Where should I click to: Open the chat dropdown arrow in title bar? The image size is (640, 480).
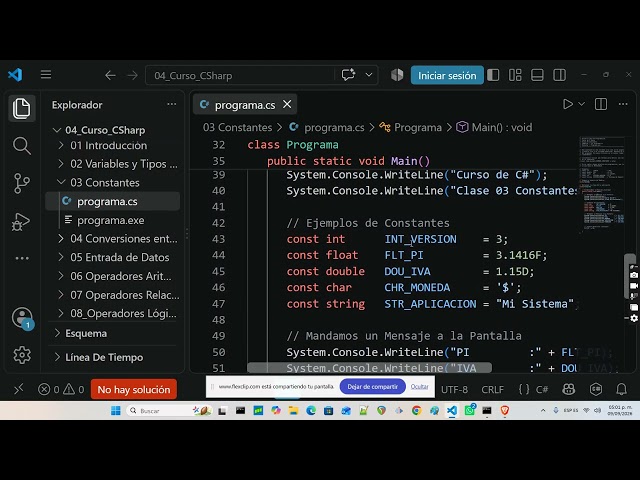tap(369, 75)
